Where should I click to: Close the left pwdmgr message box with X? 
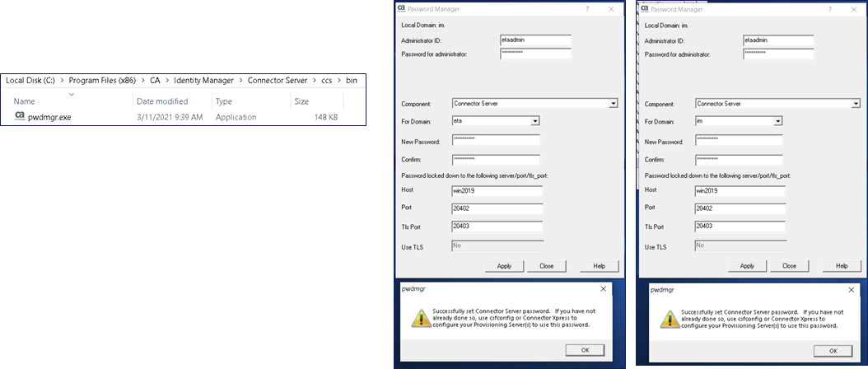[604, 289]
